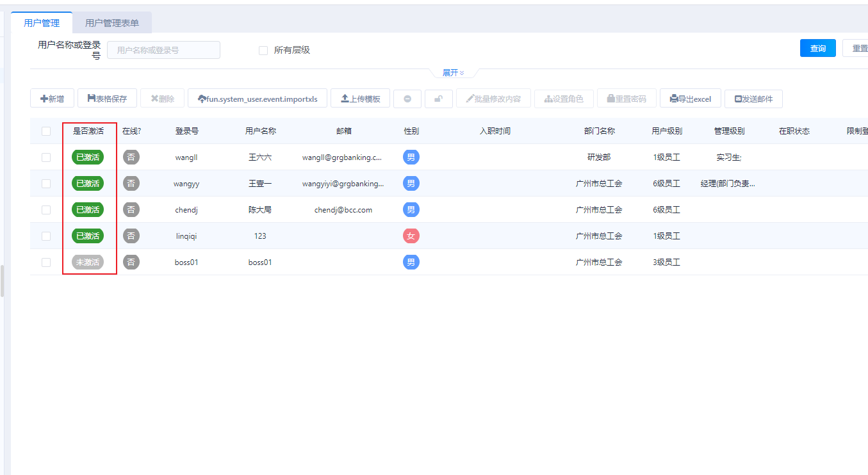The height and width of the screenshot is (475, 868).
Task: Focus the 用户名称或登录号 search field
Action: coord(163,49)
